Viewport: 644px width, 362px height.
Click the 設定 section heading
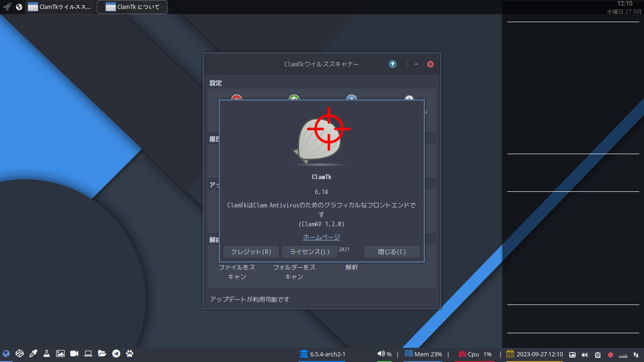pos(215,83)
